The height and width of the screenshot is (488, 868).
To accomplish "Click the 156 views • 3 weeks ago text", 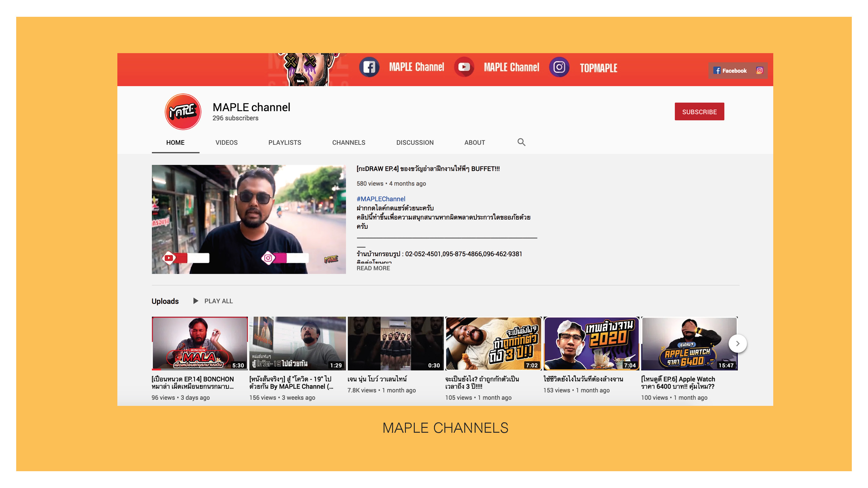I will tap(282, 397).
